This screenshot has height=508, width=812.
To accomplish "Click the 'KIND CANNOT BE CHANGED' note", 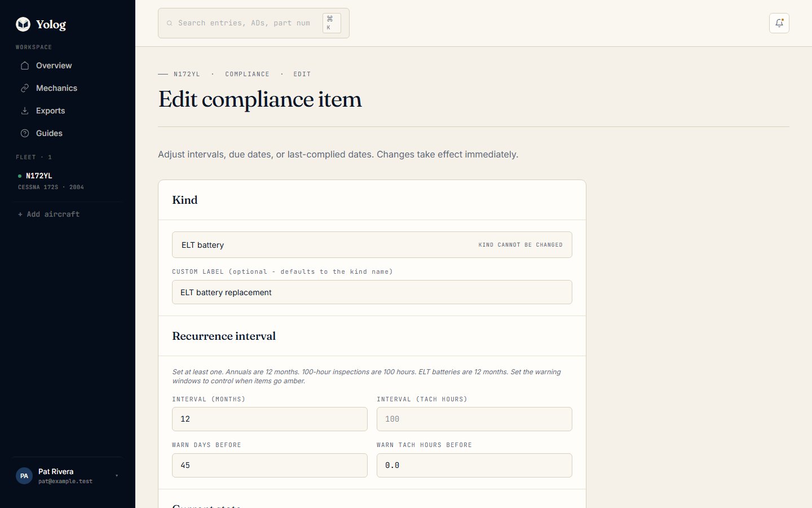I will (520, 245).
